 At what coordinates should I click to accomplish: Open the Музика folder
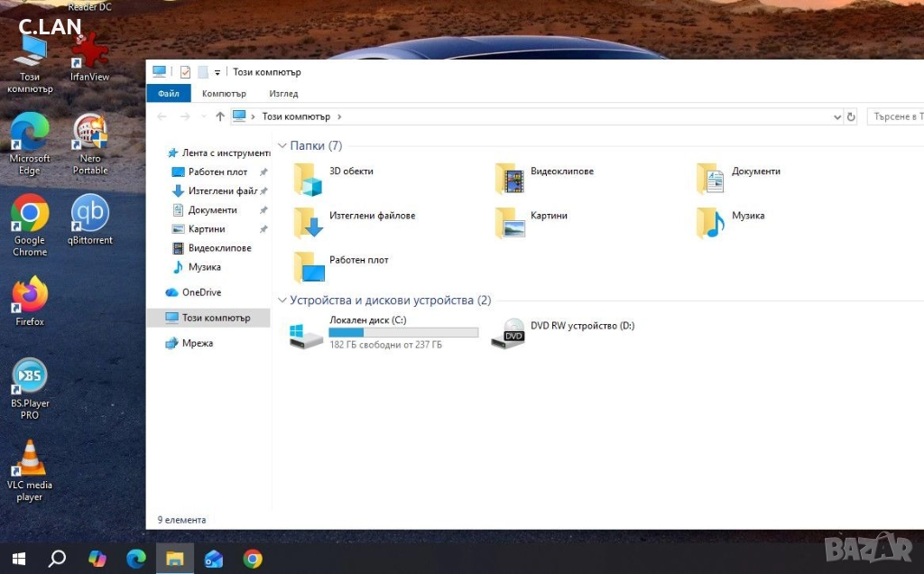[x=711, y=222]
